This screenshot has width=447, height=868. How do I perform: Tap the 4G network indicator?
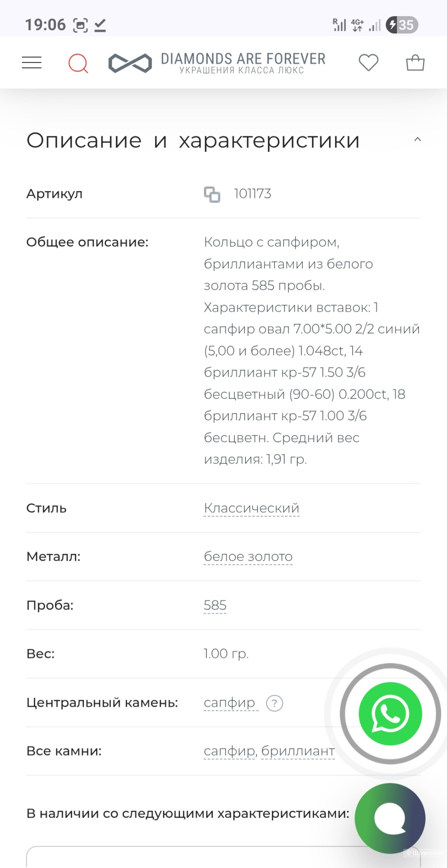pos(356,25)
